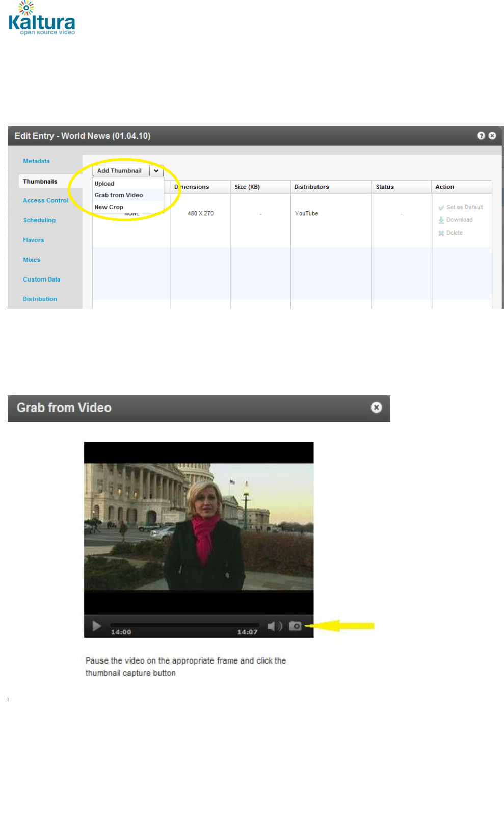504x815 pixels.
Task: Play the video in Grab from Video
Action: coord(96,626)
